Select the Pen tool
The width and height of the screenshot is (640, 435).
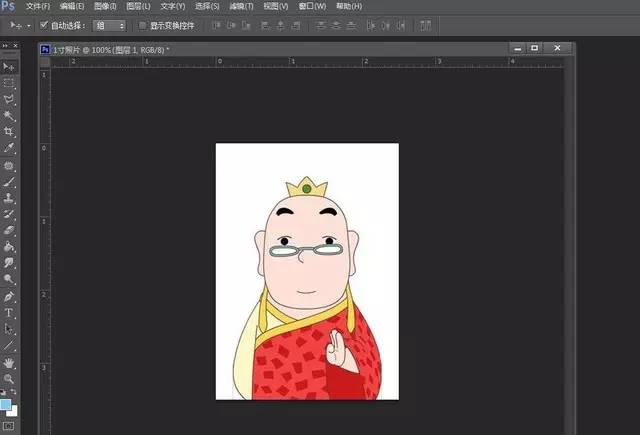pyautogui.click(x=9, y=297)
